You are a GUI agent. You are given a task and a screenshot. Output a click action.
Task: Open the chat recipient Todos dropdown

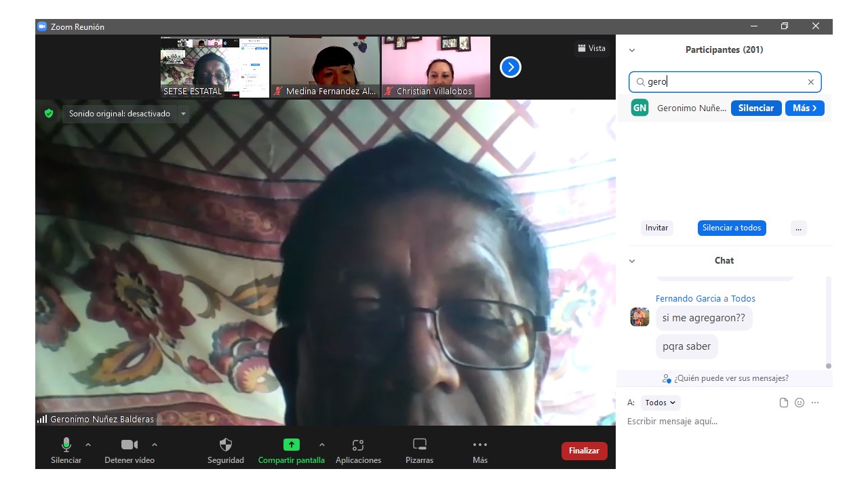[660, 403]
